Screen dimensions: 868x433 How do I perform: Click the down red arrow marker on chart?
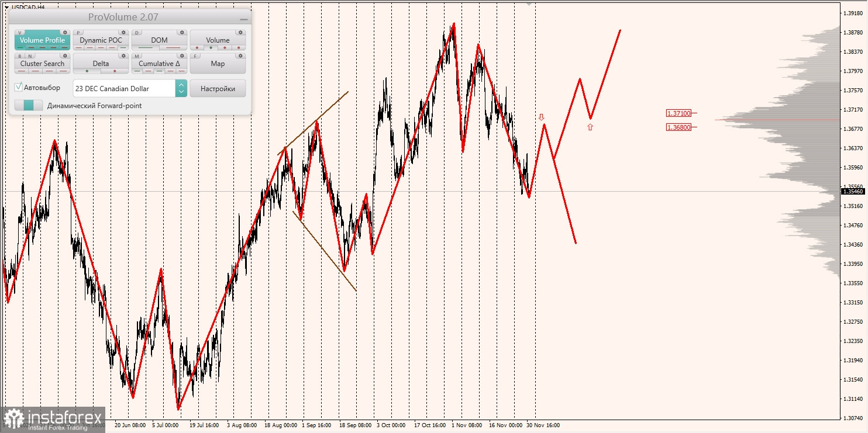[x=541, y=117]
